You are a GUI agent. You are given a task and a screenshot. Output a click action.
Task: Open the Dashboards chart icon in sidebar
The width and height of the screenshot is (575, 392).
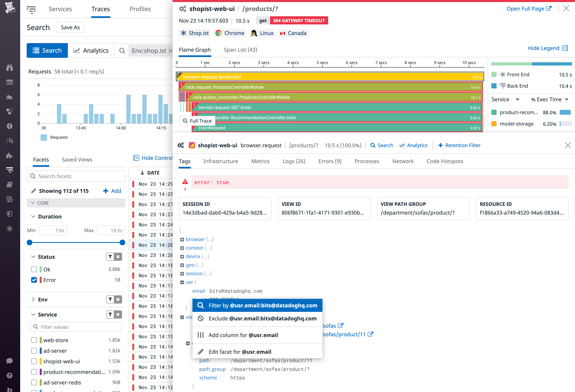10,97
